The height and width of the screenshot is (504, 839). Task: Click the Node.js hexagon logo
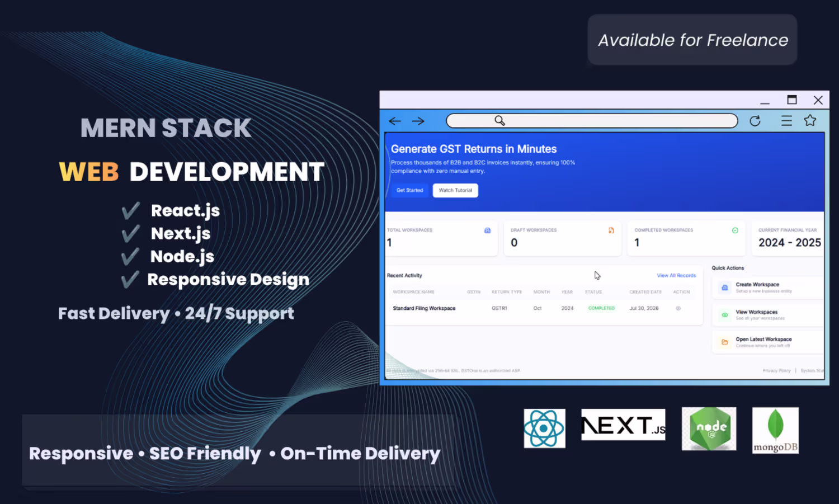[709, 428]
